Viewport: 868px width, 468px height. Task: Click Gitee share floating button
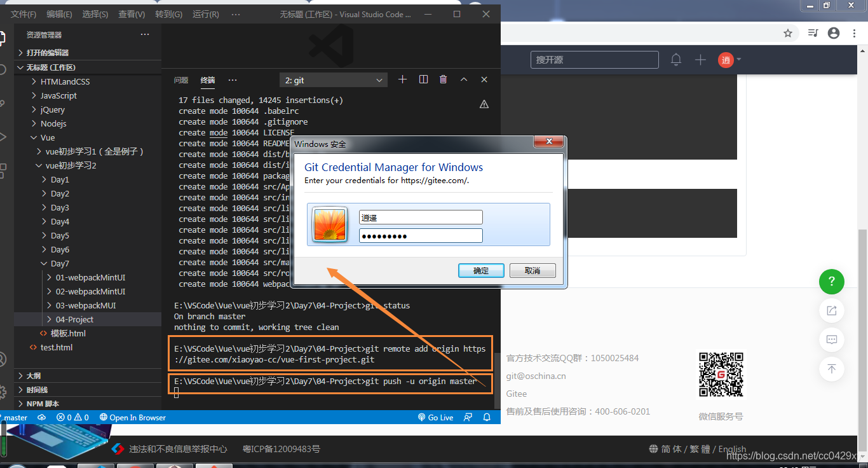click(x=832, y=310)
